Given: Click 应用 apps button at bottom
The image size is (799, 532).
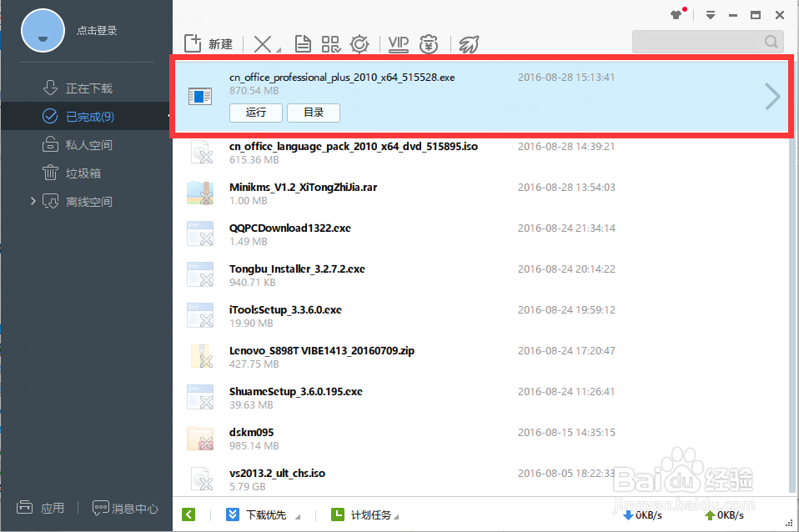Looking at the screenshot, I should (x=41, y=508).
